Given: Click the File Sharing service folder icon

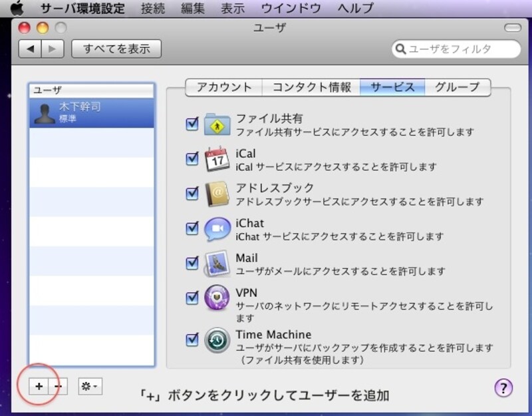Looking at the screenshot, I should 217,124.
